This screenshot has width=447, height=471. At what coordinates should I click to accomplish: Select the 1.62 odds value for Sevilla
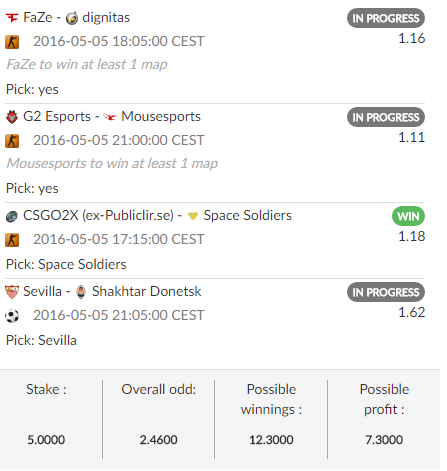412,312
